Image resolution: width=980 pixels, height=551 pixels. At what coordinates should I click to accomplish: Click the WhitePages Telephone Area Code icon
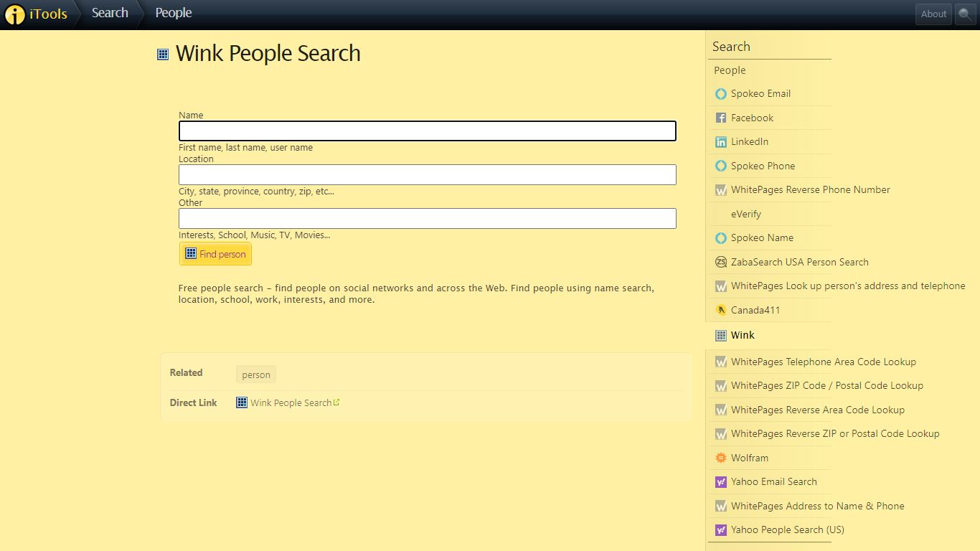click(721, 362)
